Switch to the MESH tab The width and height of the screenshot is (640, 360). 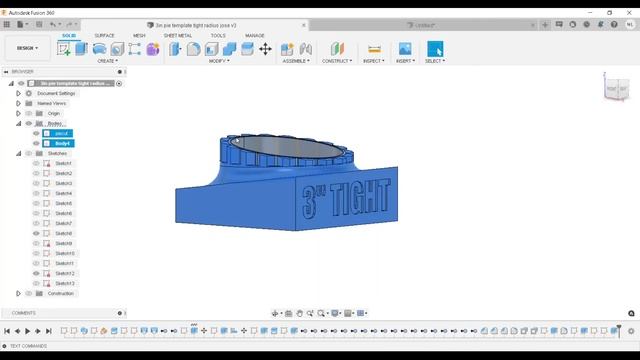click(139, 36)
